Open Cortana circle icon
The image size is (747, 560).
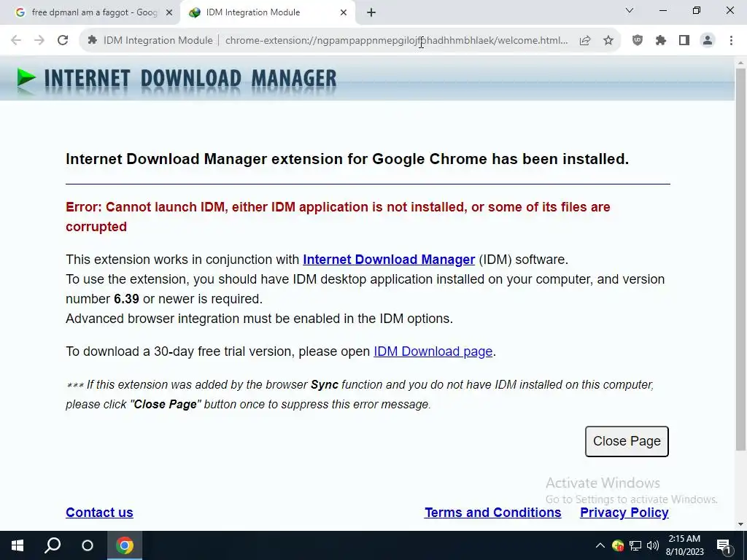(x=88, y=545)
